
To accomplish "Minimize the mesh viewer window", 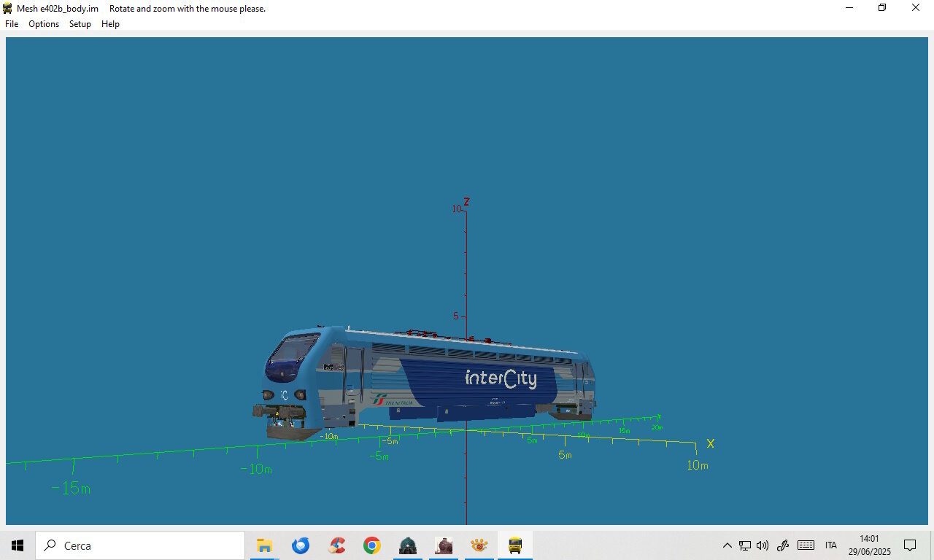I will (x=849, y=8).
